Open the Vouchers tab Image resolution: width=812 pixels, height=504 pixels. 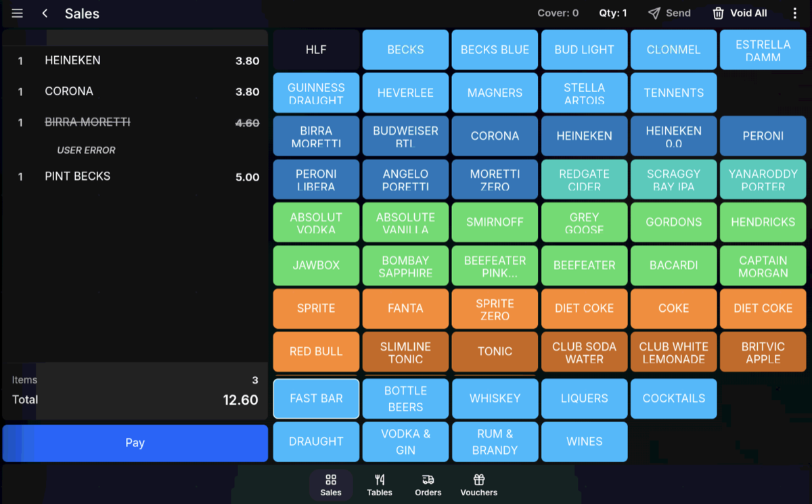[x=479, y=485]
